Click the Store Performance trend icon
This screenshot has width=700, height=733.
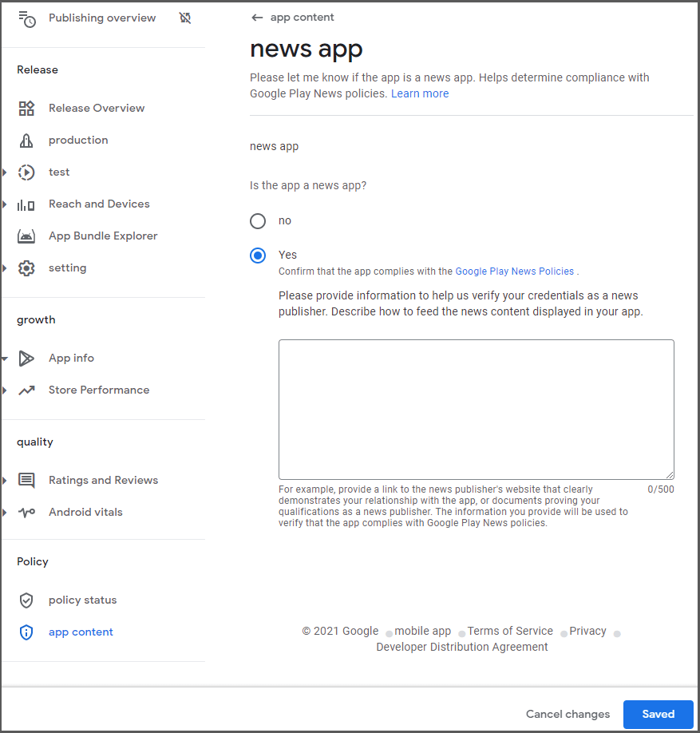[x=26, y=390]
